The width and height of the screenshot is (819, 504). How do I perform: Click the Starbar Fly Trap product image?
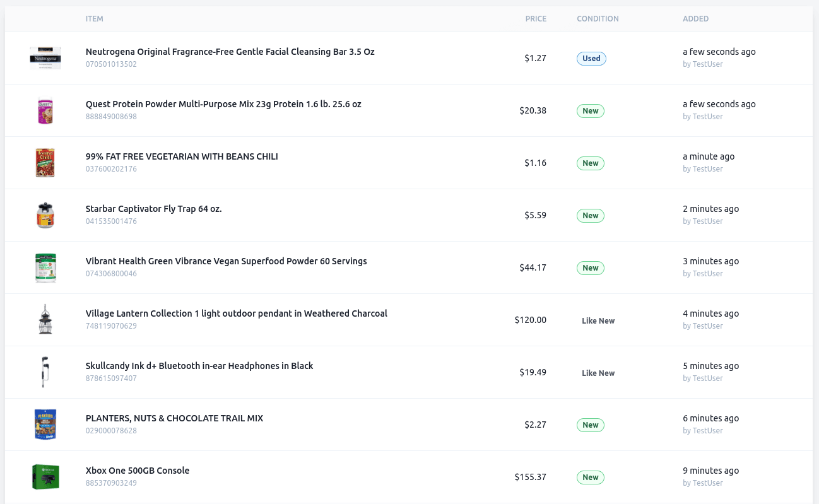(45, 215)
